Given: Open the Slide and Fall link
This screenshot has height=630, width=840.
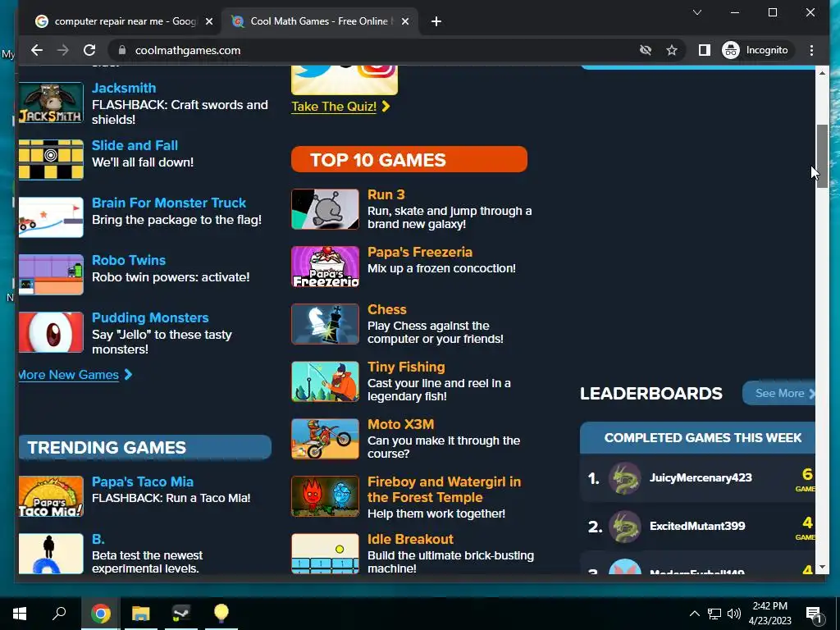Looking at the screenshot, I should [x=135, y=145].
